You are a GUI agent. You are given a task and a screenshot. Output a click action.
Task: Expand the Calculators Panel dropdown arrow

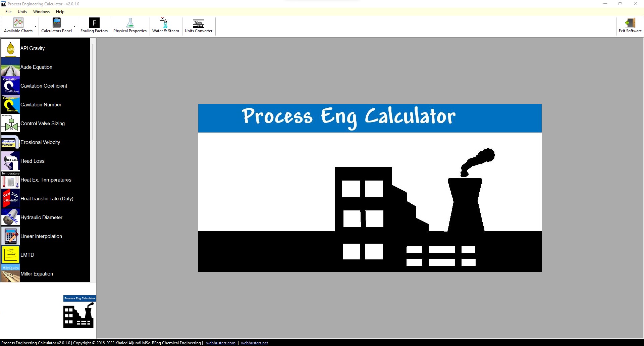point(74,26)
